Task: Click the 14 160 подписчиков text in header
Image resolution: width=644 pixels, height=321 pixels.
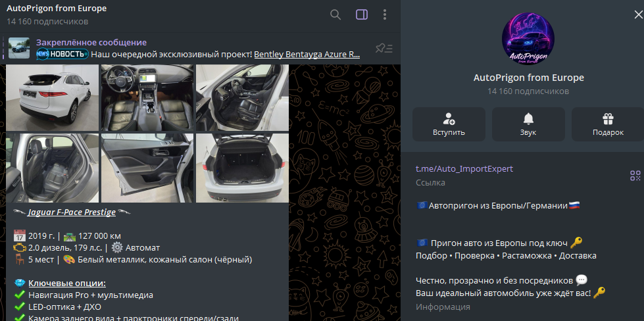Action: coord(47,21)
